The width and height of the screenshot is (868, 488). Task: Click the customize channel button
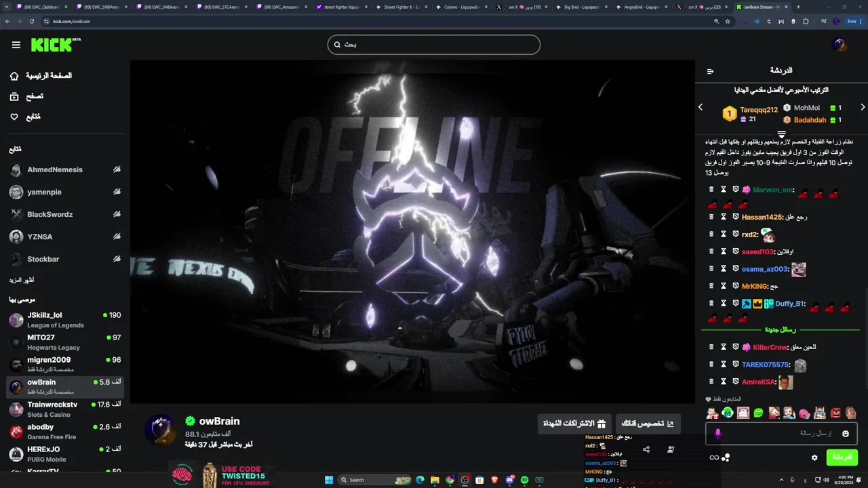pyautogui.click(x=648, y=424)
